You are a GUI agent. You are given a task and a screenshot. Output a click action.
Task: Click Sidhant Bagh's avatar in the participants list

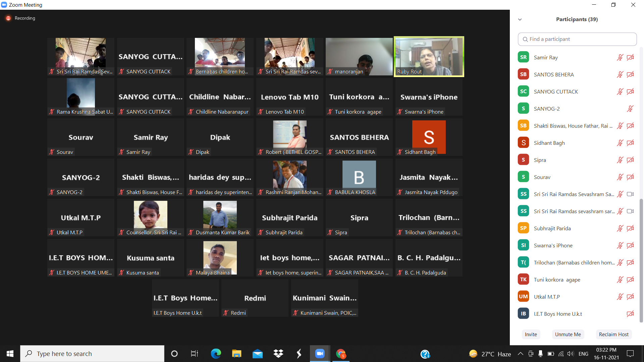pos(523,143)
